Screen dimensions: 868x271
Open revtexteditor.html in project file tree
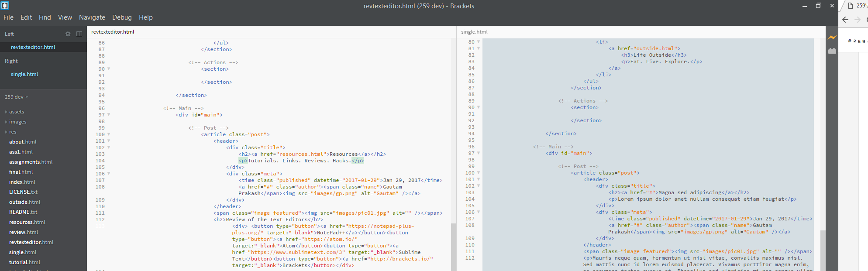point(31,242)
